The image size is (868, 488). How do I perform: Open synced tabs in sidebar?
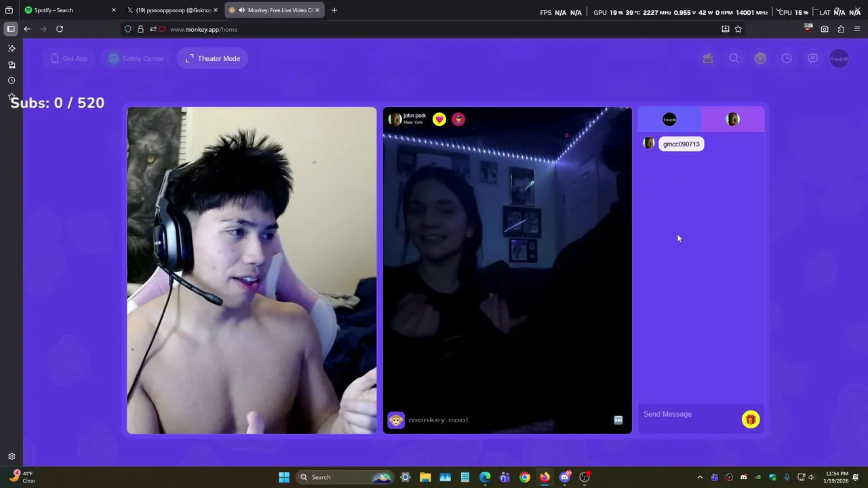(x=12, y=65)
